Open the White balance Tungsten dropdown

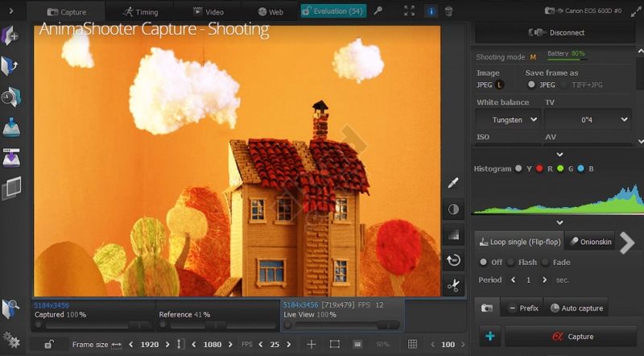pyautogui.click(x=508, y=120)
